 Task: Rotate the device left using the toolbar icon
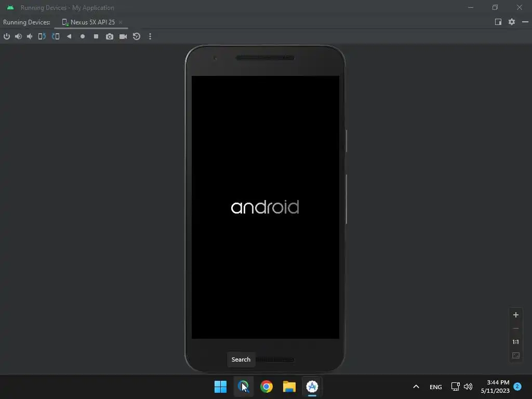(42, 36)
